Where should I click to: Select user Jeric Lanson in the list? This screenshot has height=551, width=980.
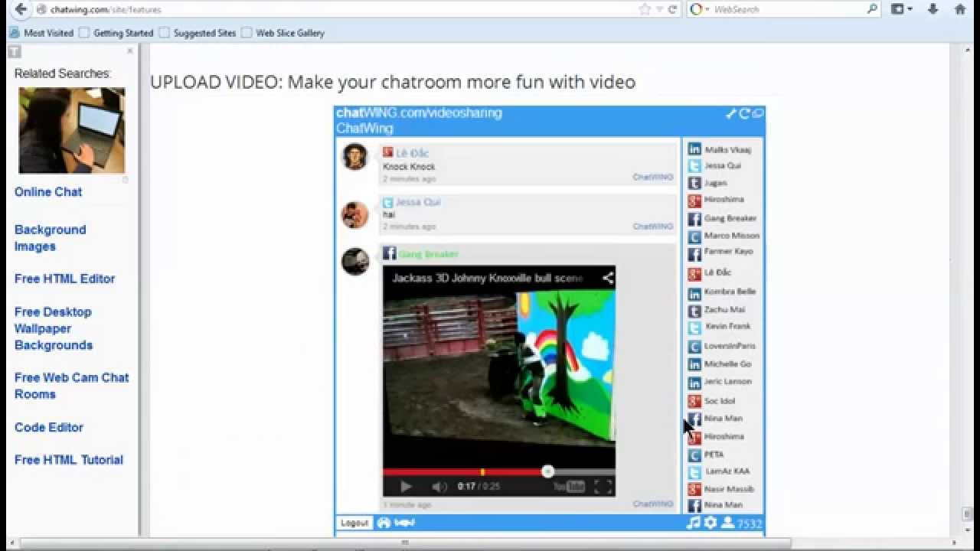click(720, 381)
